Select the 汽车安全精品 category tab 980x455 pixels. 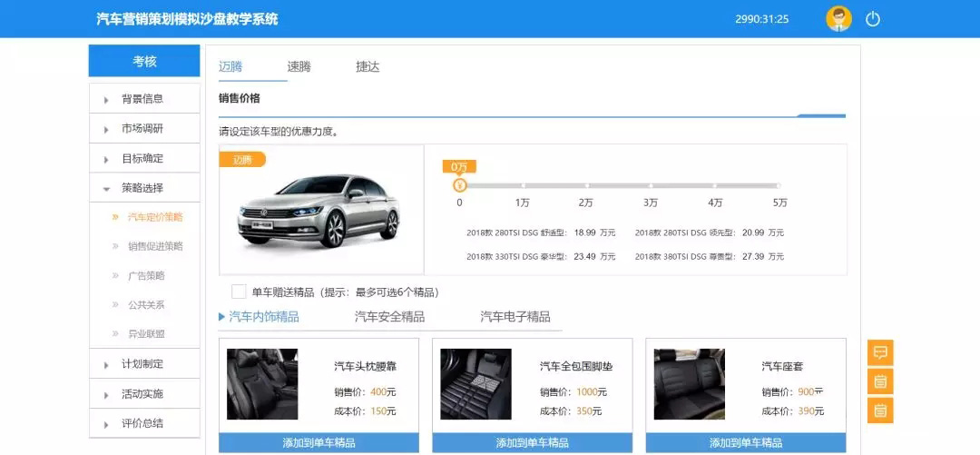[x=389, y=317]
